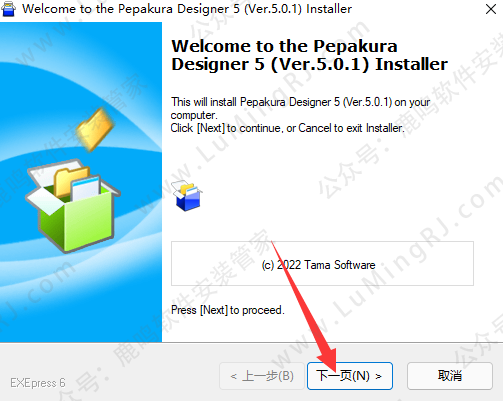Click the "This will install Pepakura Designer" description
The height and width of the screenshot is (401, 503).
(300, 108)
